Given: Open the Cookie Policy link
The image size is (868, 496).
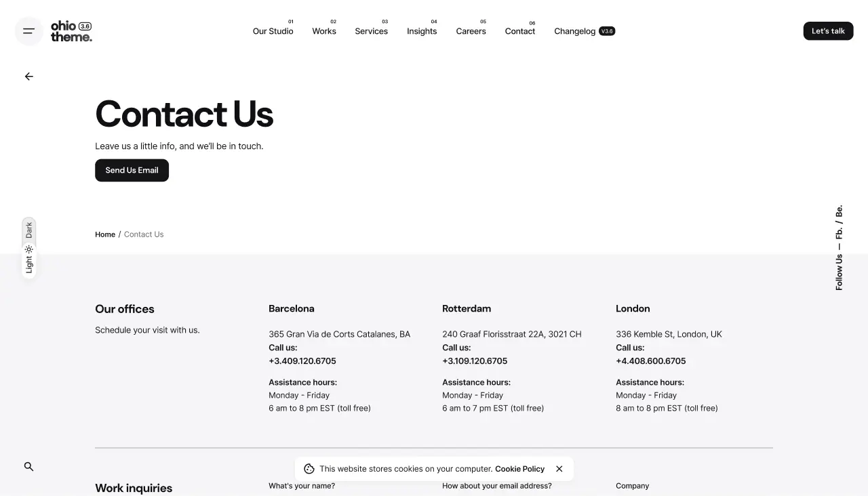Looking at the screenshot, I should tap(519, 469).
